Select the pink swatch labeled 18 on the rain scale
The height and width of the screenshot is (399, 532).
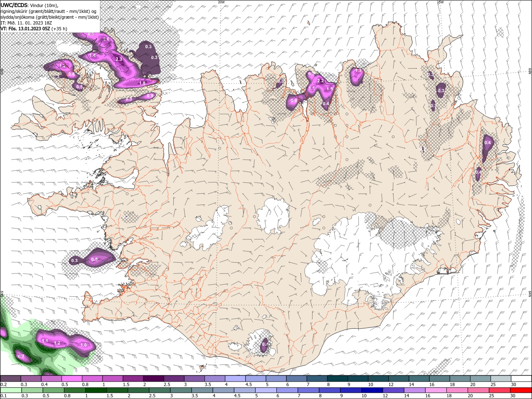click(x=457, y=390)
